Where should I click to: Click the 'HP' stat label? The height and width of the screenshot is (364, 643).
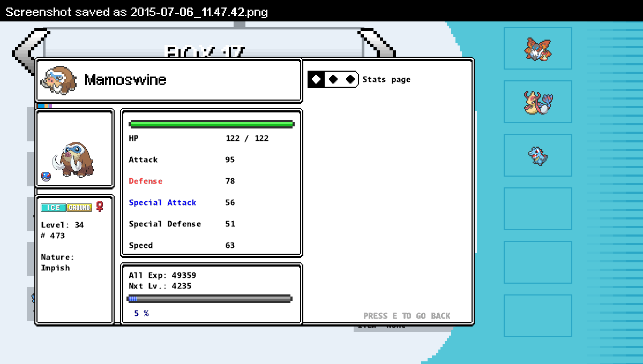pyautogui.click(x=133, y=138)
